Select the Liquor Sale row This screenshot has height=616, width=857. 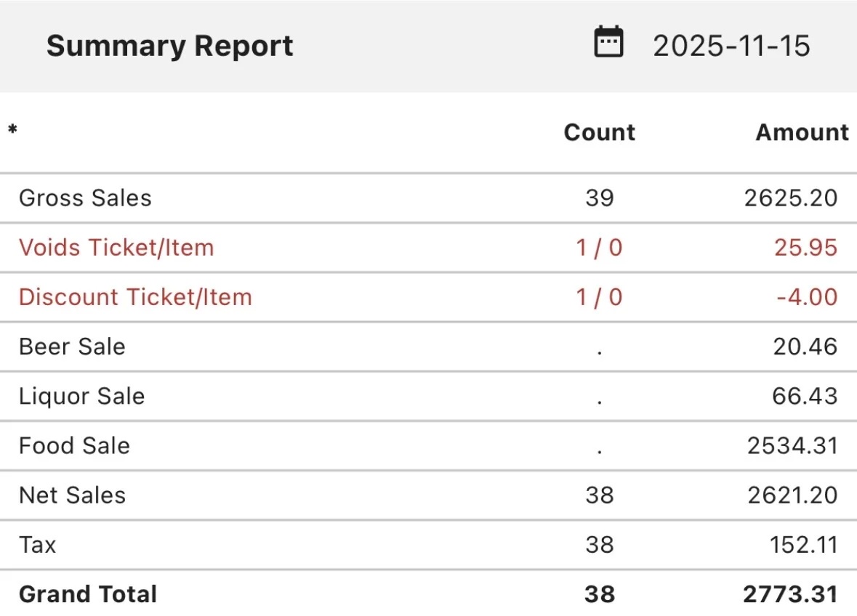pos(81,396)
